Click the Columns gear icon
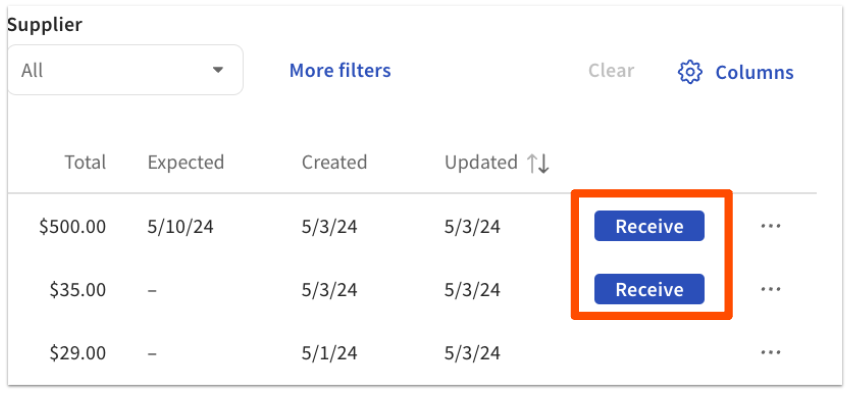The width and height of the screenshot is (851, 394). (690, 72)
